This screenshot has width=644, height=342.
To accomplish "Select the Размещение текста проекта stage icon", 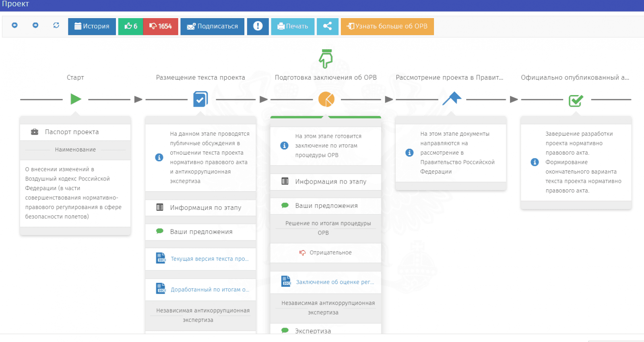I will pyautogui.click(x=200, y=99).
